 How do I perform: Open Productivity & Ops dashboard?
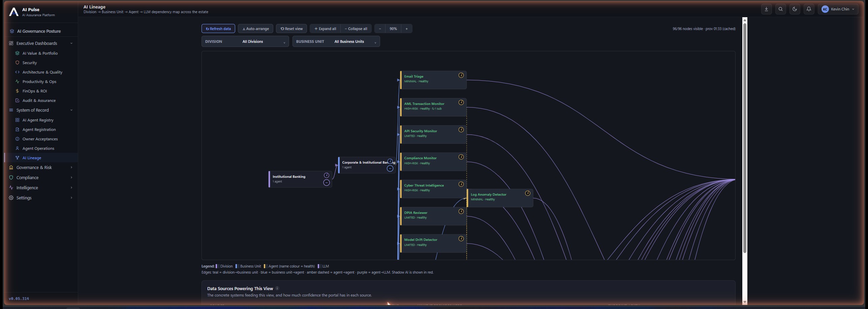click(39, 82)
